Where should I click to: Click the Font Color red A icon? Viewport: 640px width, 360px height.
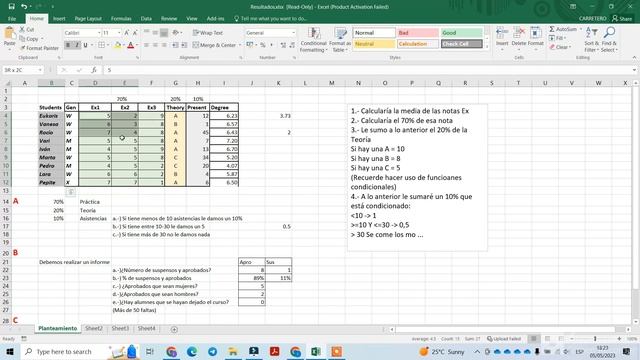131,45
